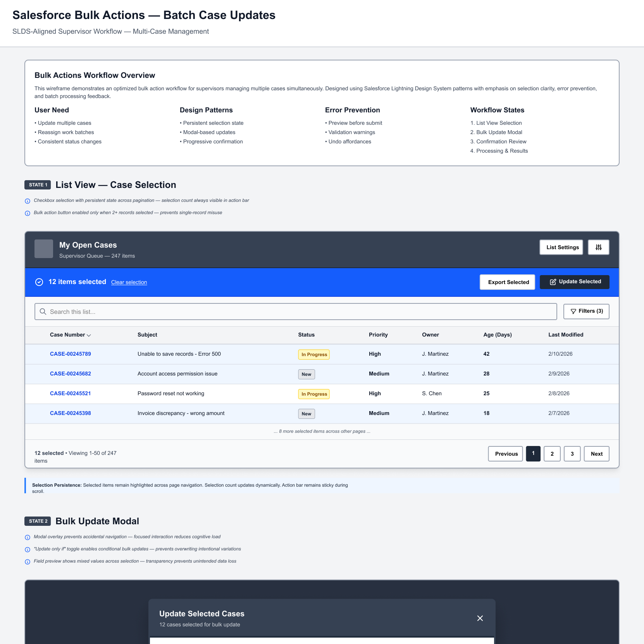Viewport: 644px width, 644px height.
Task: Click "Supervisor Queue — 247 items" subtitle
Action: coord(97,256)
